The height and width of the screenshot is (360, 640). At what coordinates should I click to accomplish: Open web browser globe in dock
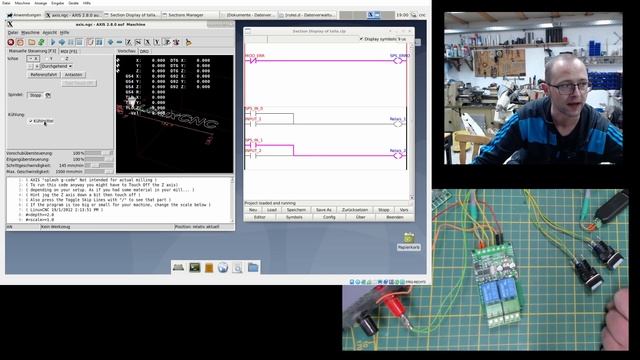click(x=223, y=268)
